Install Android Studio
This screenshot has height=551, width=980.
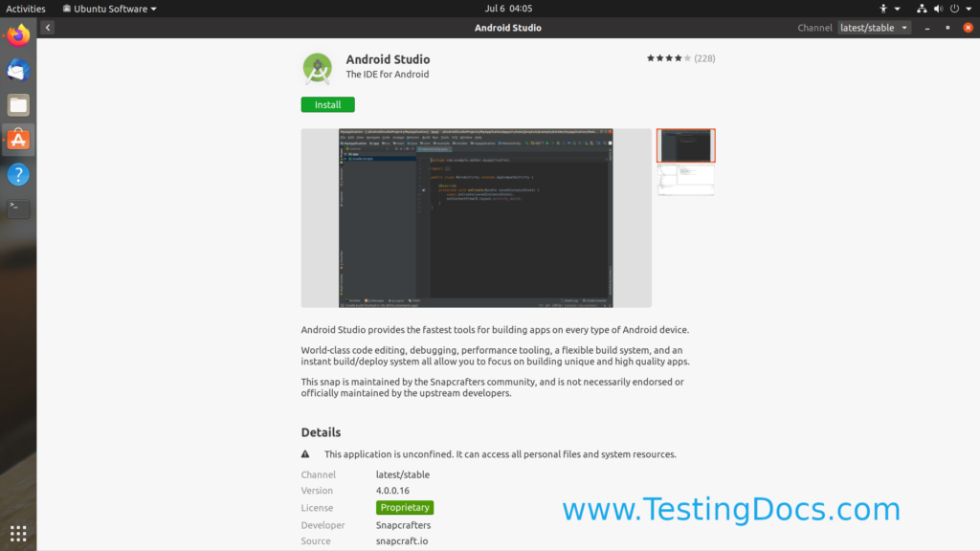[x=327, y=104]
